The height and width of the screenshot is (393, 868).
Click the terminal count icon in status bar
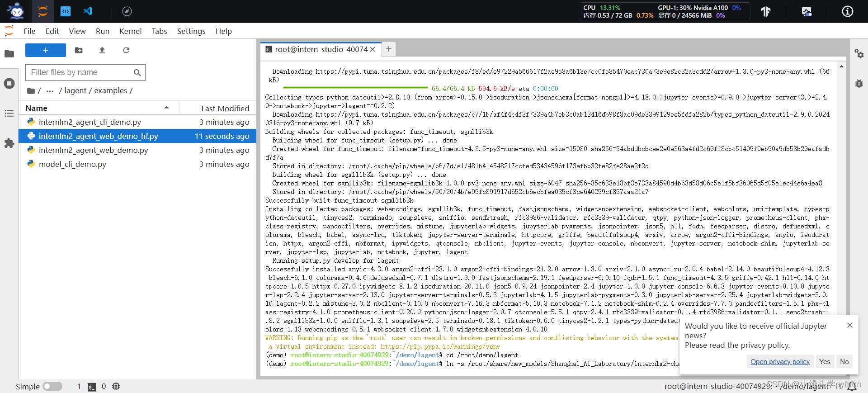pyautogui.click(x=92, y=387)
